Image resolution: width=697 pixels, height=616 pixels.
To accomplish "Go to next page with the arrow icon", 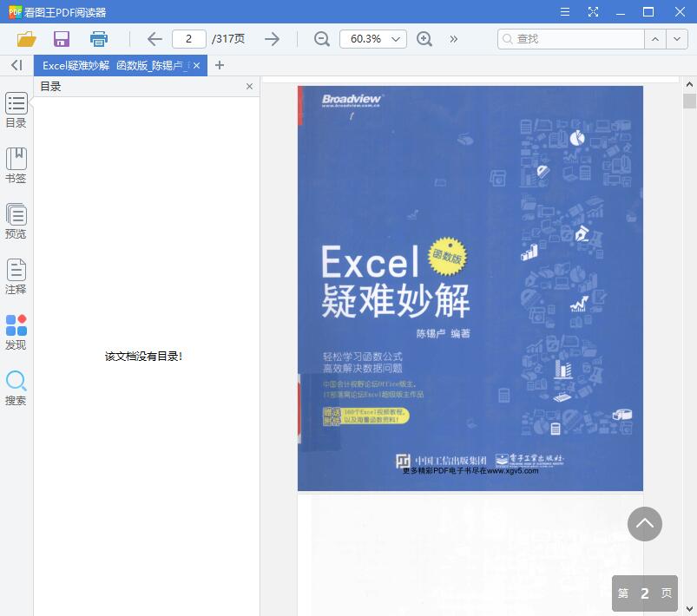I will (272, 39).
